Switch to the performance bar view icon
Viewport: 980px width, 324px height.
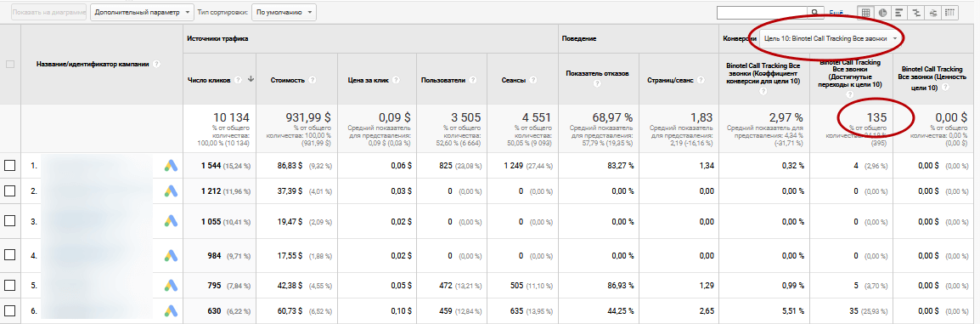(x=898, y=12)
